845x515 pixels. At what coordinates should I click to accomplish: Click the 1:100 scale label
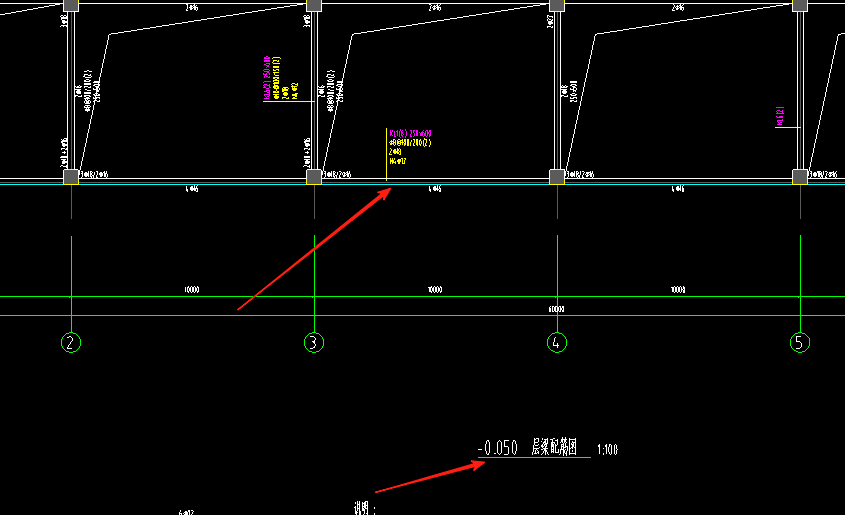pos(607,449)
